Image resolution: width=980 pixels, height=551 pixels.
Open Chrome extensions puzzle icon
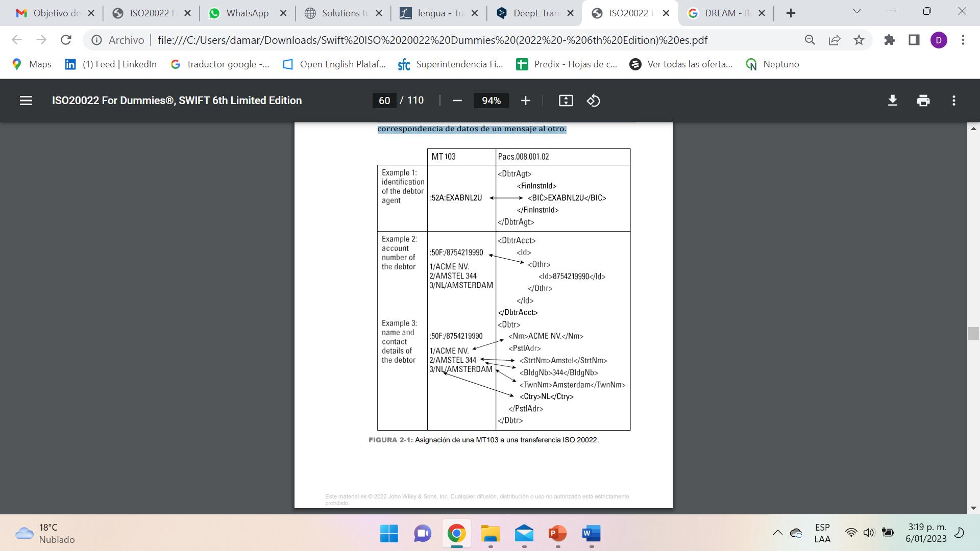click(890, 40)
